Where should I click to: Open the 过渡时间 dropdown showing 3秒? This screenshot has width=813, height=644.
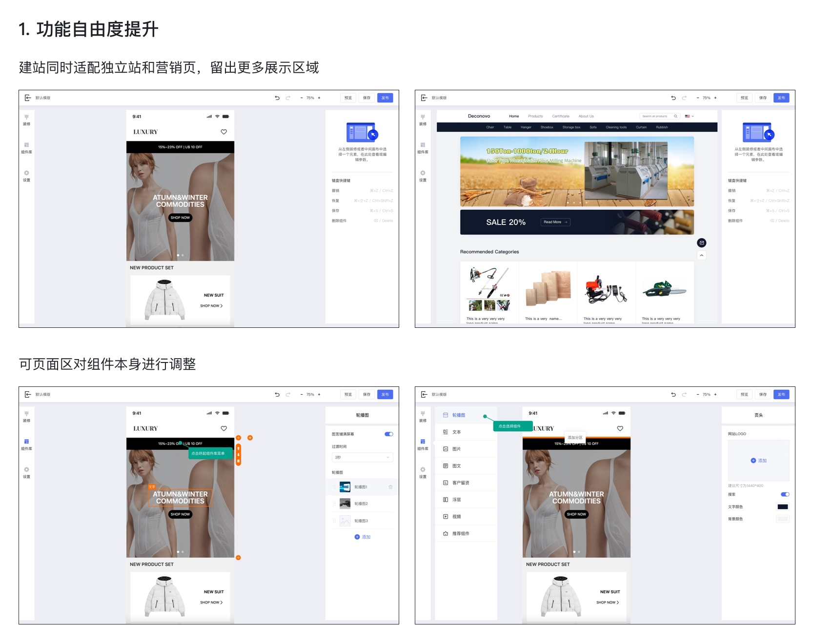point(362,458)
